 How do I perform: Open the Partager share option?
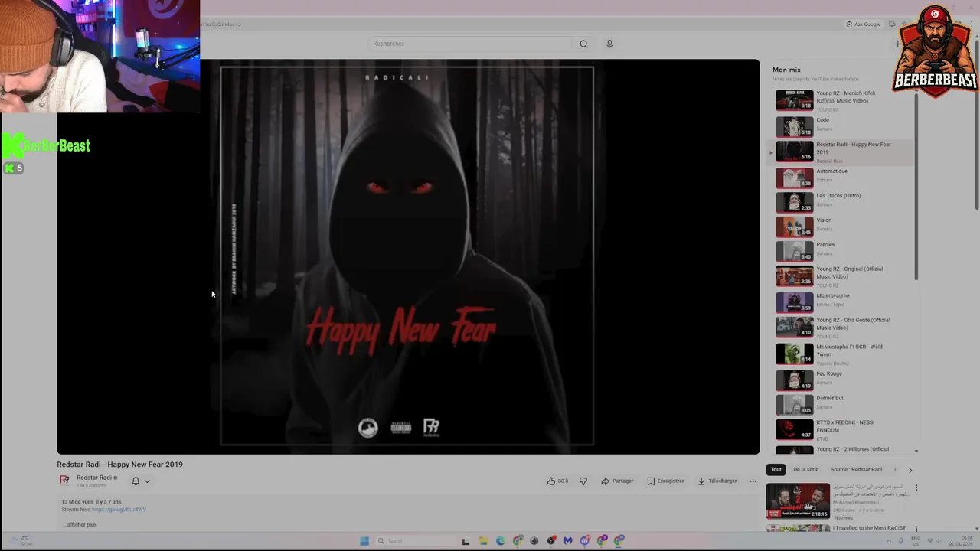tap(617, 481)
